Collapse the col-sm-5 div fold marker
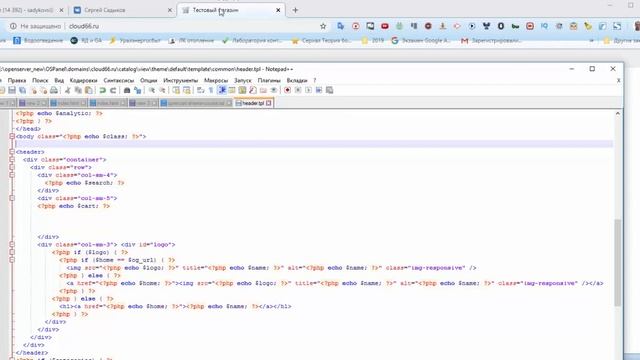Screen dimensions: 640x360 click(12, 198)
